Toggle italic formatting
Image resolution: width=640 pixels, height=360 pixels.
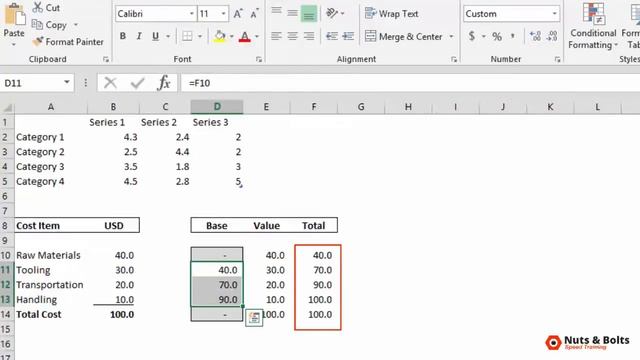[139, 36]
